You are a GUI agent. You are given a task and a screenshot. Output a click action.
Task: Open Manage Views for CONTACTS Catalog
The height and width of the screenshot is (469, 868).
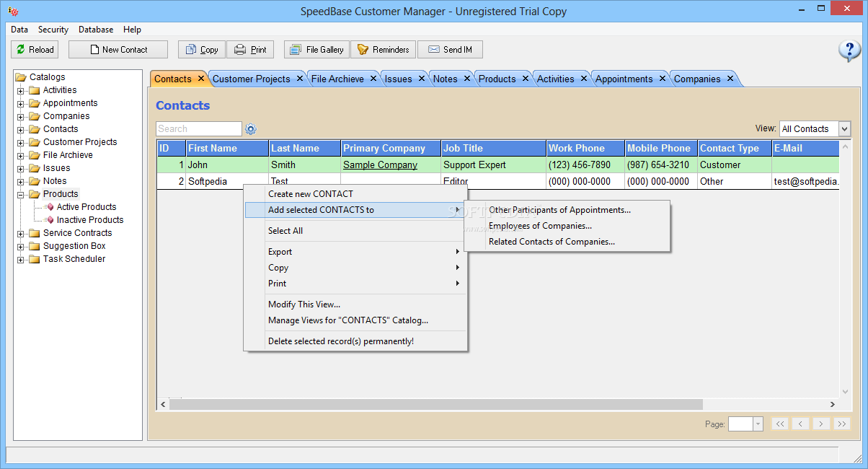[356, 320]
